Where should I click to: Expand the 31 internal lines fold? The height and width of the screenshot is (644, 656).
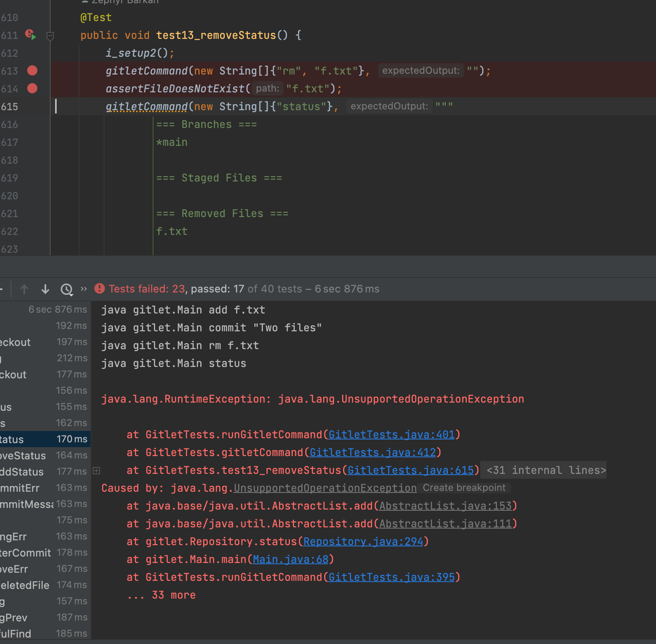pos(546,470)
